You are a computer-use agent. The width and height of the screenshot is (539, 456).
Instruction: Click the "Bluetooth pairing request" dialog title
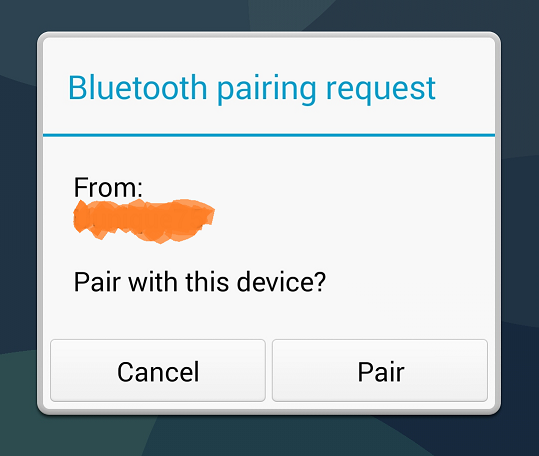coord(252,89)
